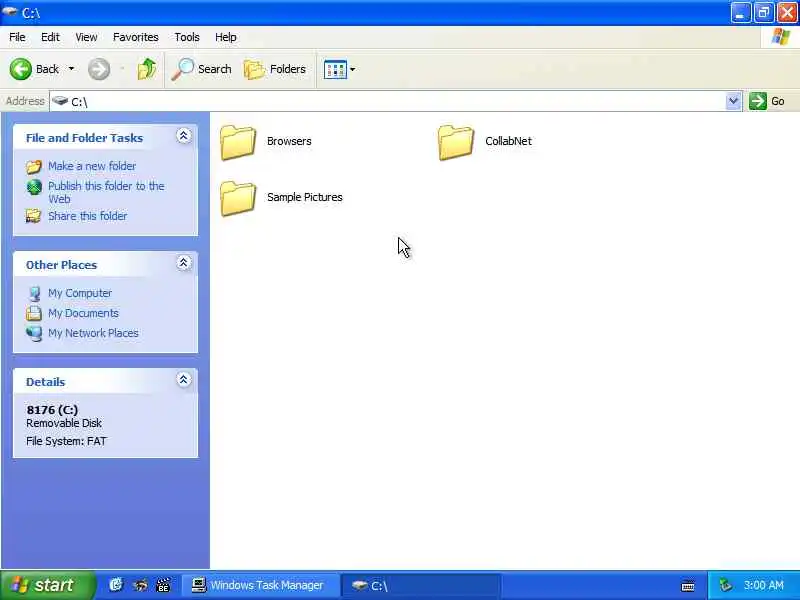Go to My Network Places link

93,333
